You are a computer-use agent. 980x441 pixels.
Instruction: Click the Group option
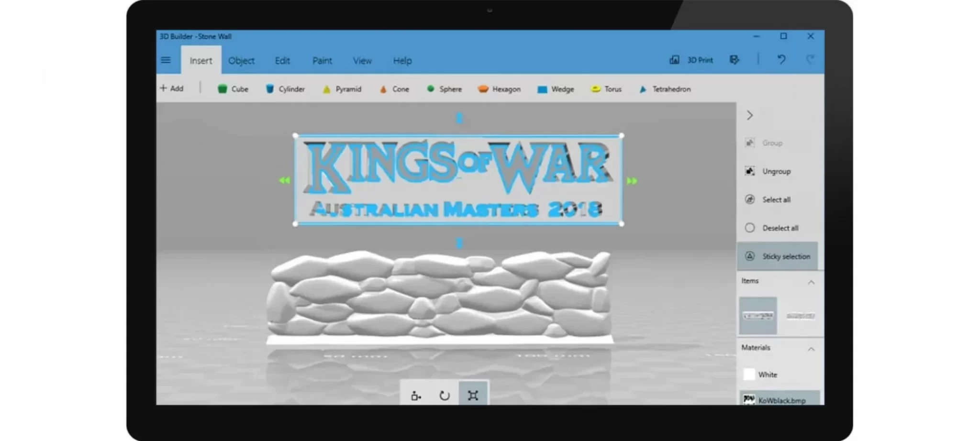click(x=764, y=143)
